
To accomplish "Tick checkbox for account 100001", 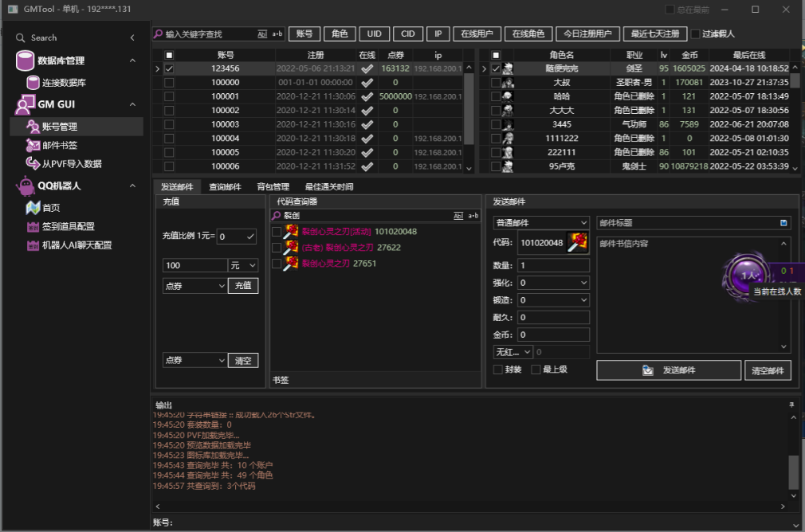I will 169,96.
